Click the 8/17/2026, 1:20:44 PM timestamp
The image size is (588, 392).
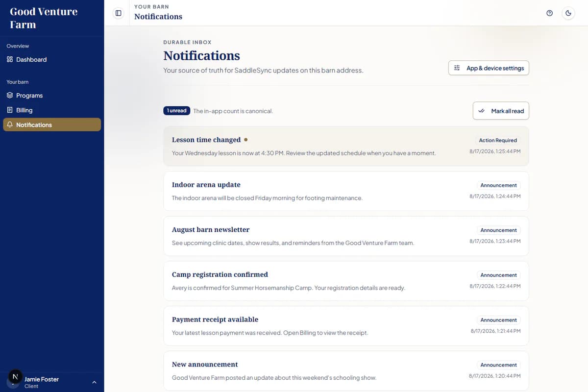click(x=495, y=376)
